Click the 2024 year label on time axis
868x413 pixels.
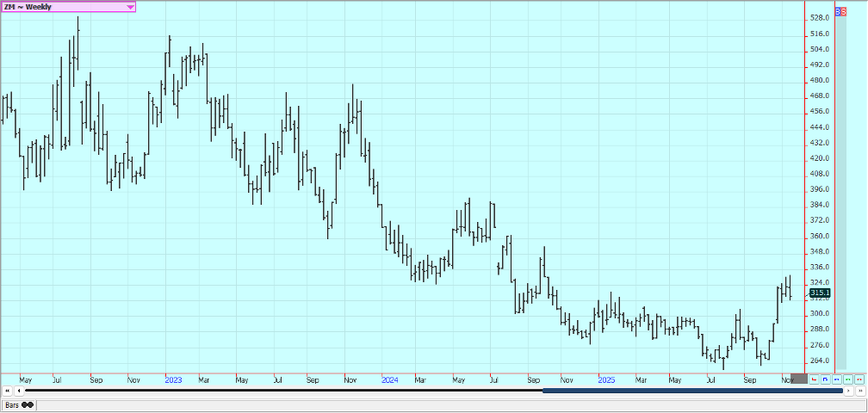click(x=389, y=379)
